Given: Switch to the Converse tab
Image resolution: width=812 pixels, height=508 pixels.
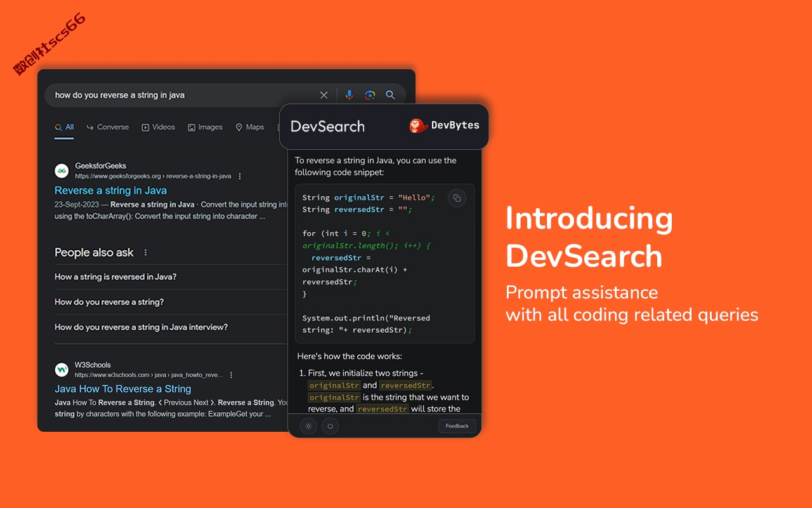Looking at the screenshot, I should (108, 127).
